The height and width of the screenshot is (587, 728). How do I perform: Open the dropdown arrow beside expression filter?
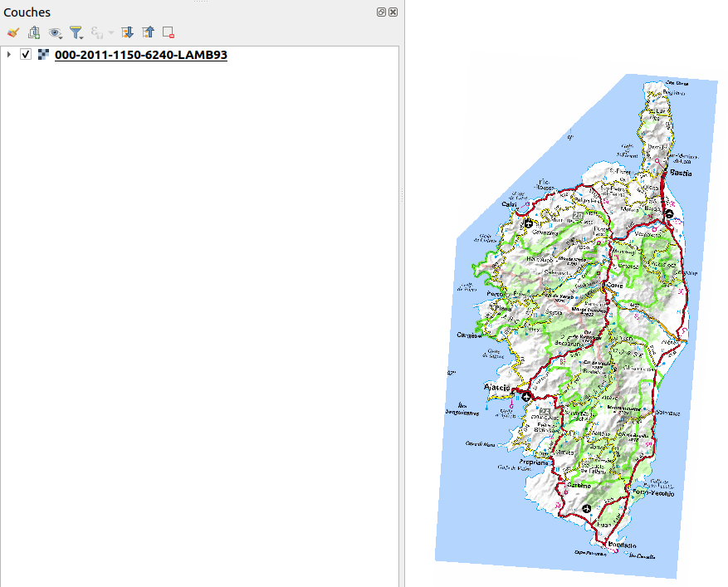click(x=110, y=34)
